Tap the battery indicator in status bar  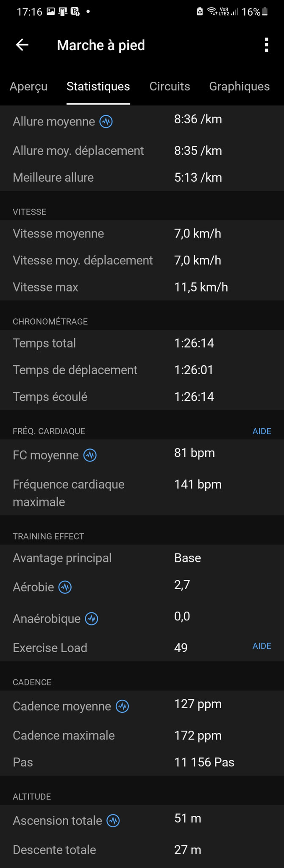(x=265, y=12)
